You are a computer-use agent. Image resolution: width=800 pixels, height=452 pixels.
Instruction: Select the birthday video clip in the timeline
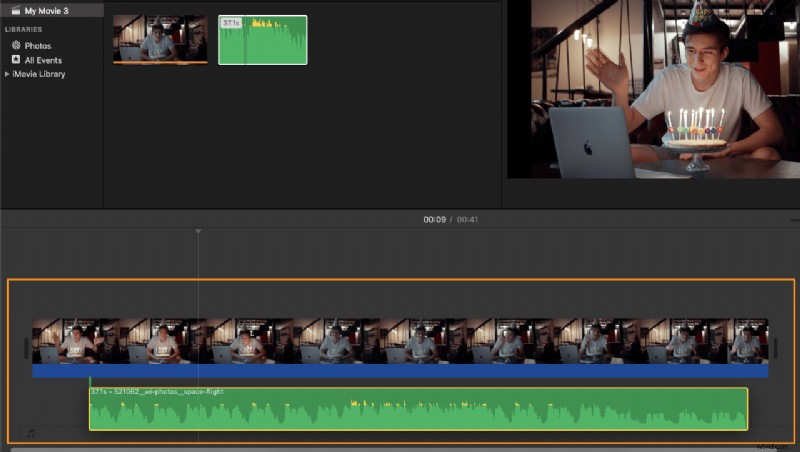pyautogui.click(x=400, y=341)
